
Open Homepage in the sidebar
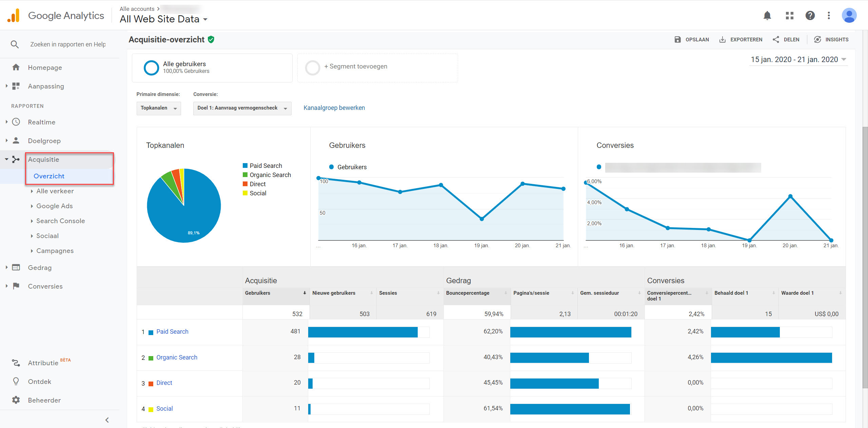pos(45,67)
